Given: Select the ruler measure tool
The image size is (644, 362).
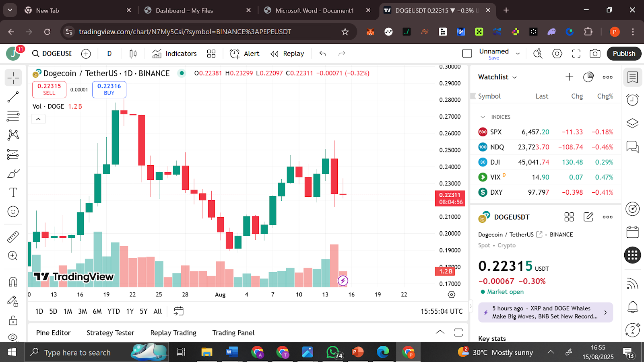Looking at the screenshot, I should tap(13, 237).
